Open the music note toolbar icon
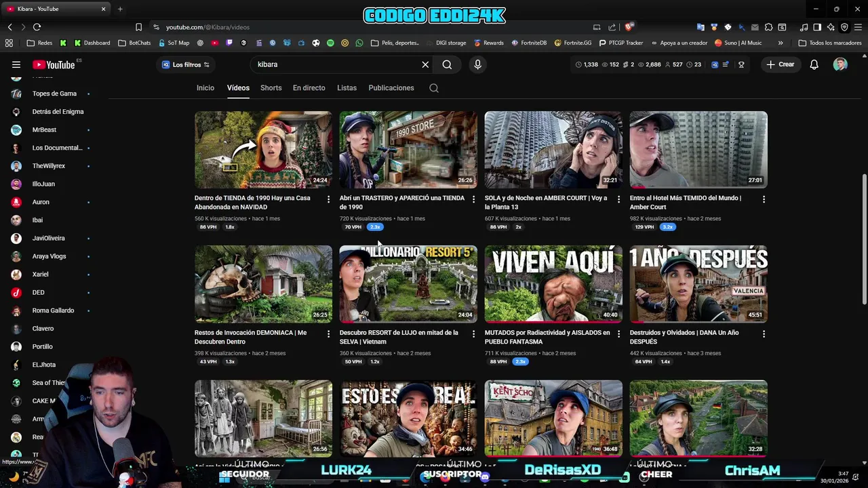This screenshot has height=488, width=868. coord(804,27)
